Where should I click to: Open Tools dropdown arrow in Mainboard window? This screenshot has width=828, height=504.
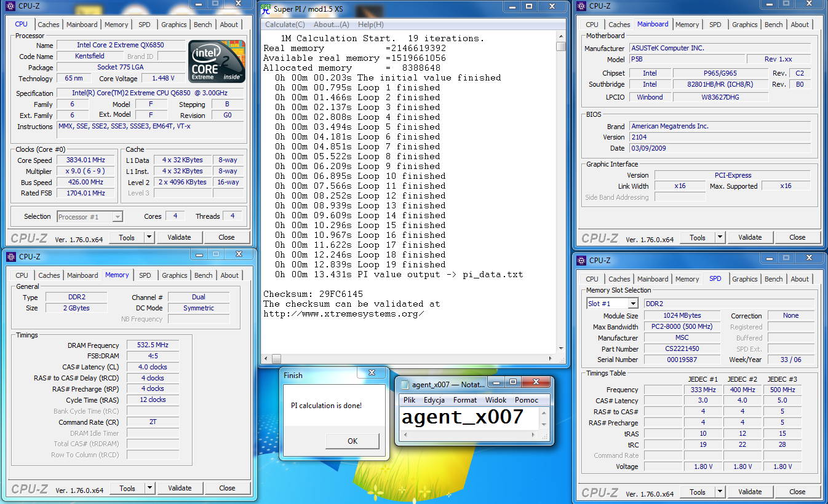click(720, 237)
